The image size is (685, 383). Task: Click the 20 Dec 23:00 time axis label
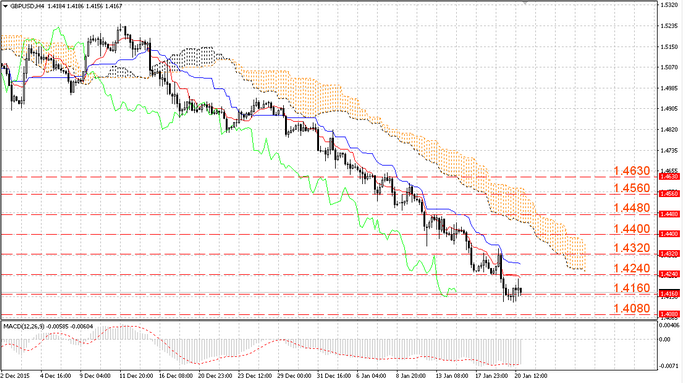point(215,376)
